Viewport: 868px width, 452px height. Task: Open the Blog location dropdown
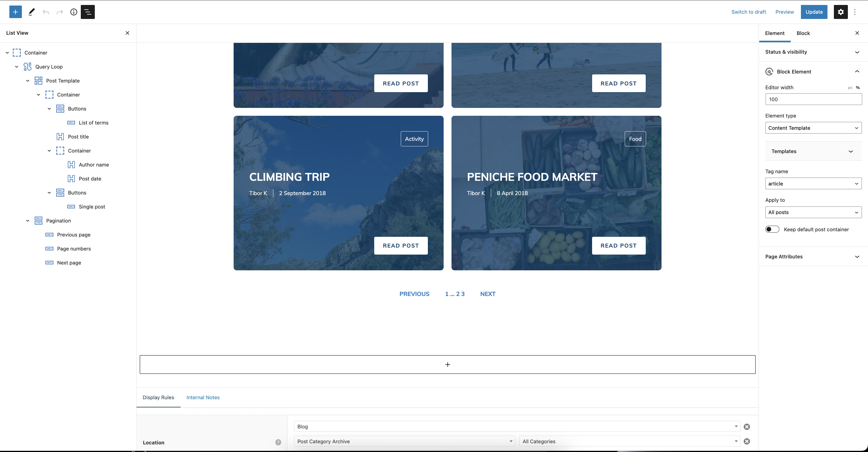(517, 426)
